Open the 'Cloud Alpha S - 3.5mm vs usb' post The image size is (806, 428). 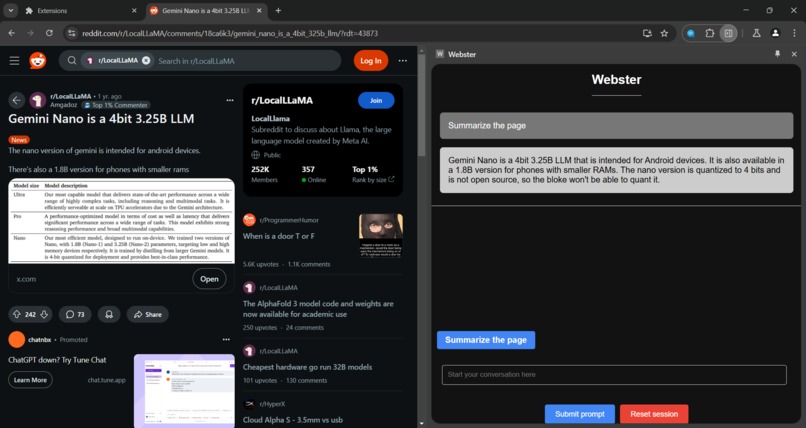[292, 420]
